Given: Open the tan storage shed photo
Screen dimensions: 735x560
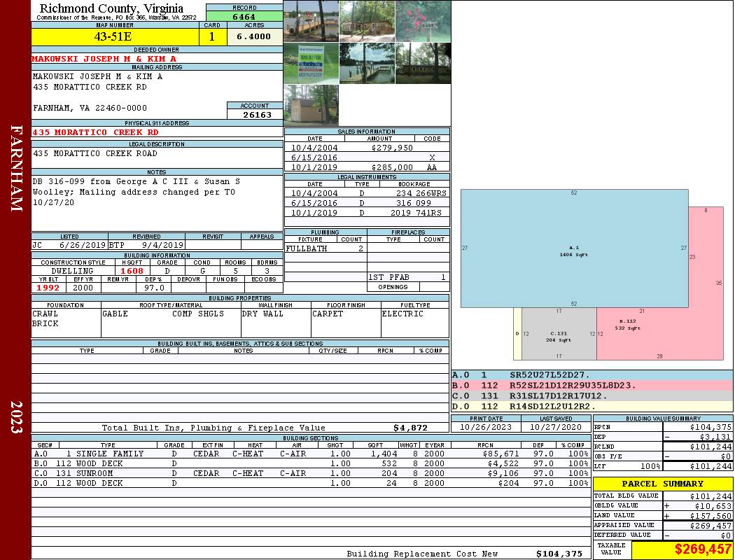Looking at the screenshot, I should [x=311, y=105].
